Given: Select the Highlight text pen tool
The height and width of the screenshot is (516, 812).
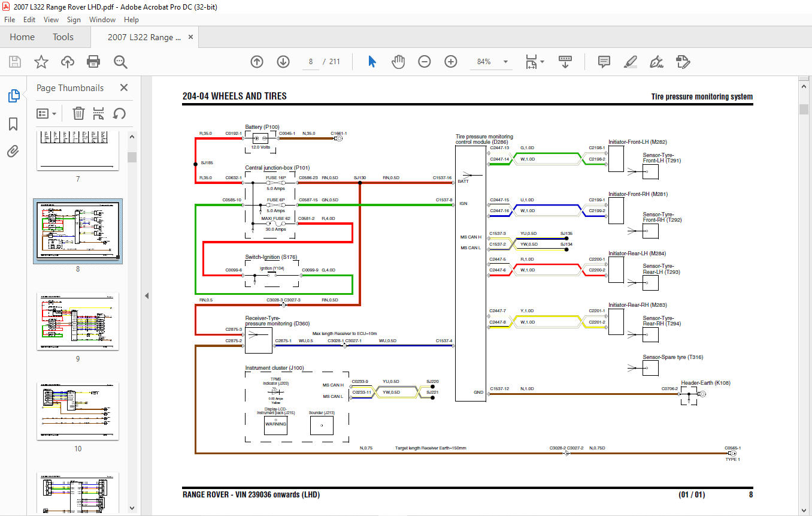Looking at the screenshot, I should coord(630,62).
